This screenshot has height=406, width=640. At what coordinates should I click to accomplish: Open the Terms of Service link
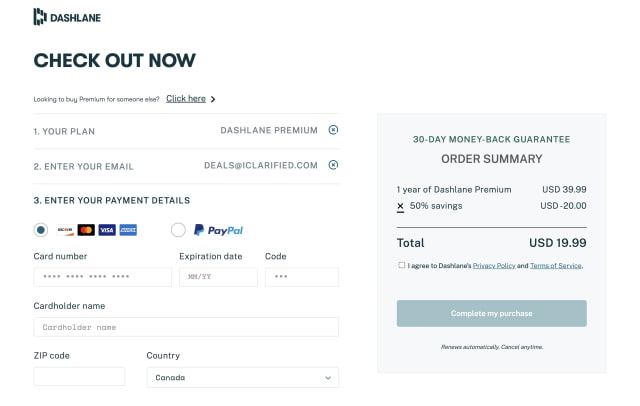tap(555, 266)
